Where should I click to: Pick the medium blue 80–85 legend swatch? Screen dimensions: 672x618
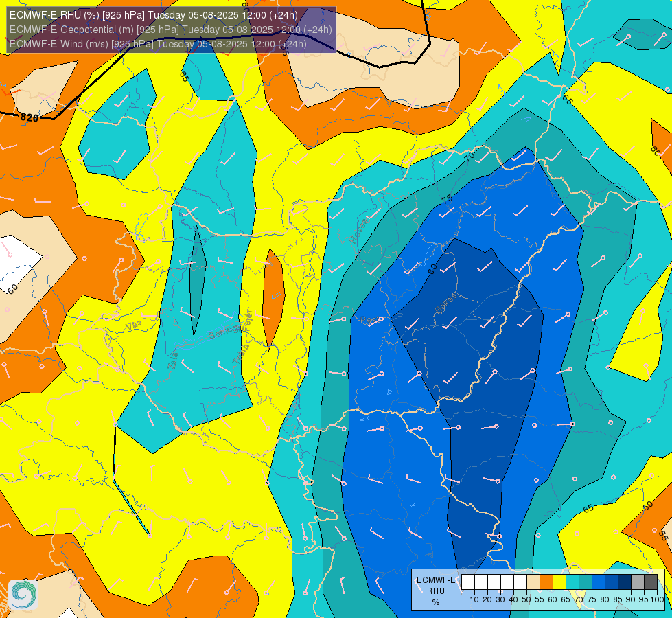612,582
